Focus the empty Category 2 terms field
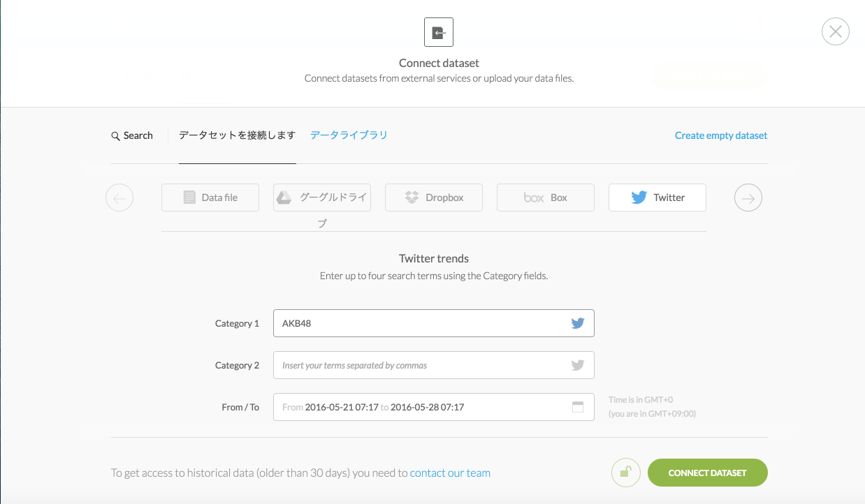The image size is (865, 504). point(434,365)
